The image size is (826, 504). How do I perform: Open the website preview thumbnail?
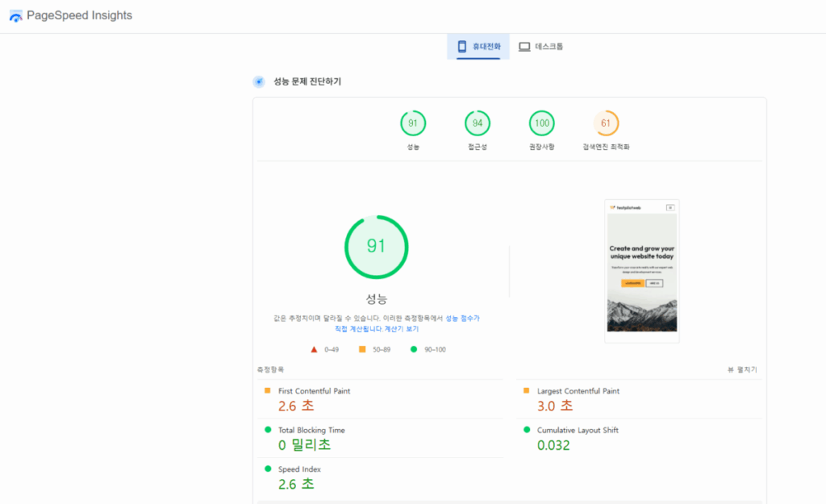click(x=641, y=270)
